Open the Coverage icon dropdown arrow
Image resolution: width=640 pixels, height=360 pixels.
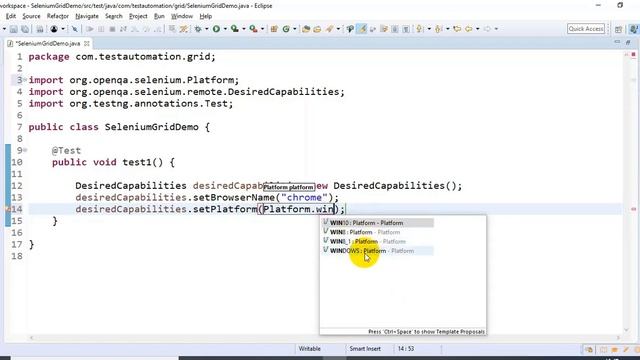click(x=244, y=29)
